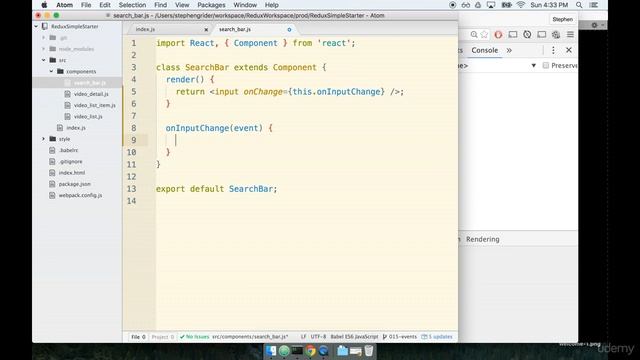Open package.json in the tree view
Screen dimensions: 640x360
74,184
